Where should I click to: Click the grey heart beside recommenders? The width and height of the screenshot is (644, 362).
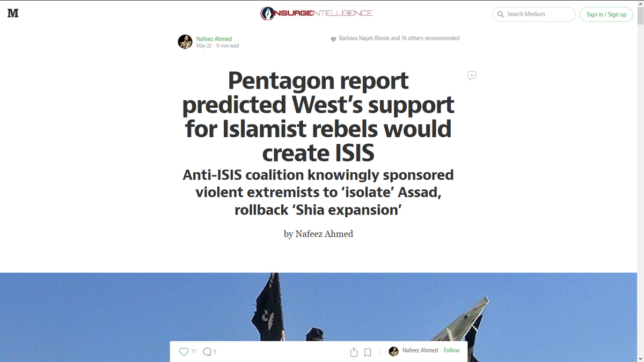click(333, 39)
